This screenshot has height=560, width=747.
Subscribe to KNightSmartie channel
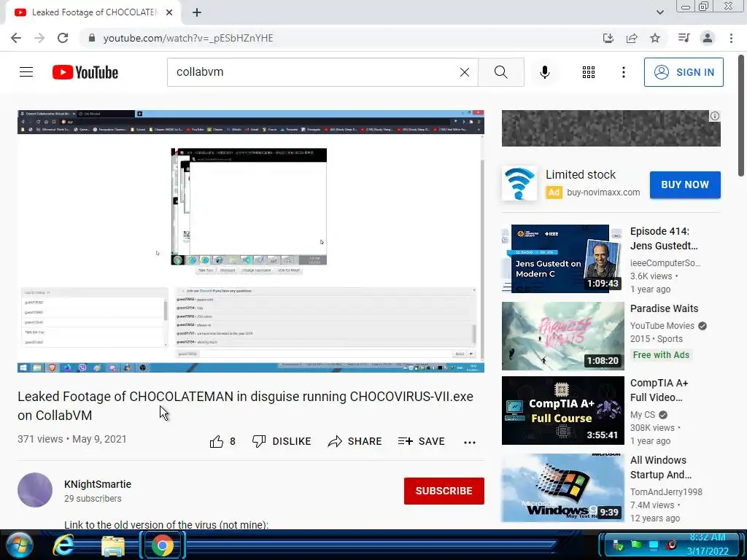click(444, 491)
